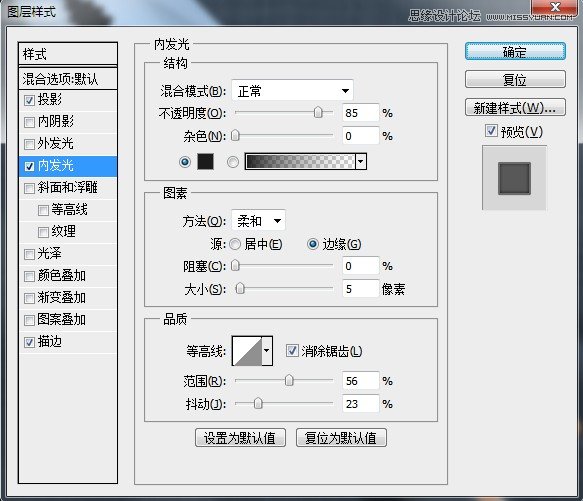
Task: Choose 居中 center source radio
Action: (x=235, y=244)
